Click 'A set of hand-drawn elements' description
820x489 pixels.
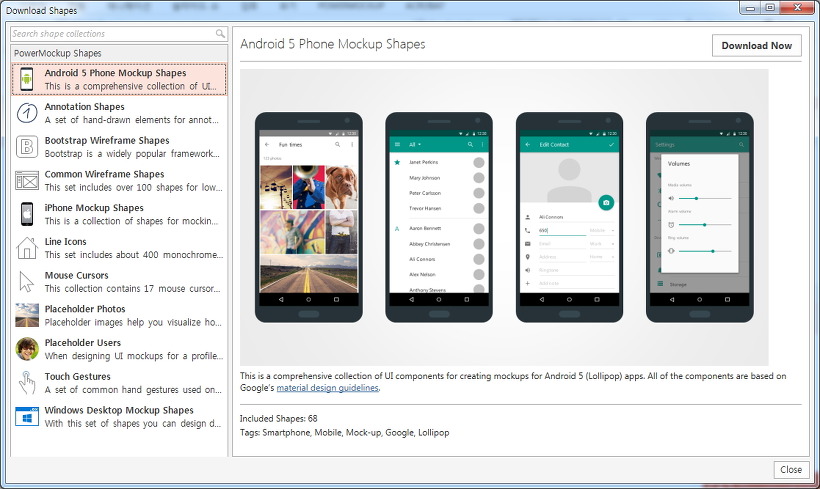click(x=132, y=120)
